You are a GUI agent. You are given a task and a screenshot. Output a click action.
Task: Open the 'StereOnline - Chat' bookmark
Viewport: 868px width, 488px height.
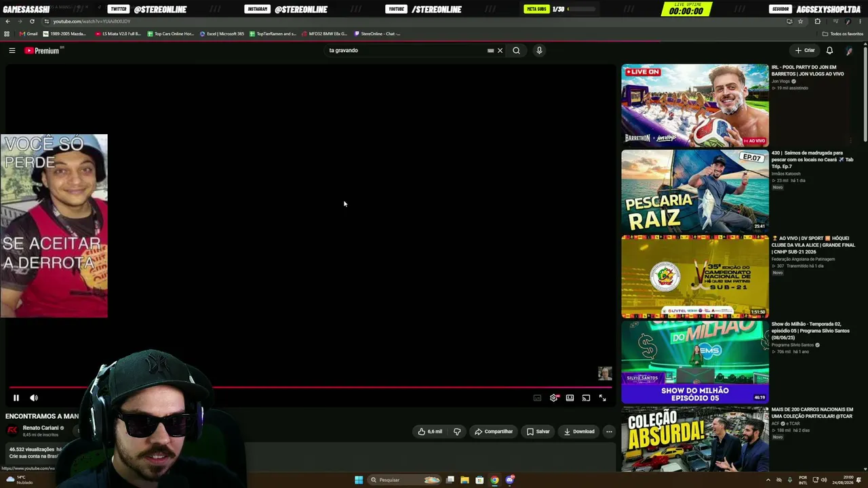coord(377,34)
